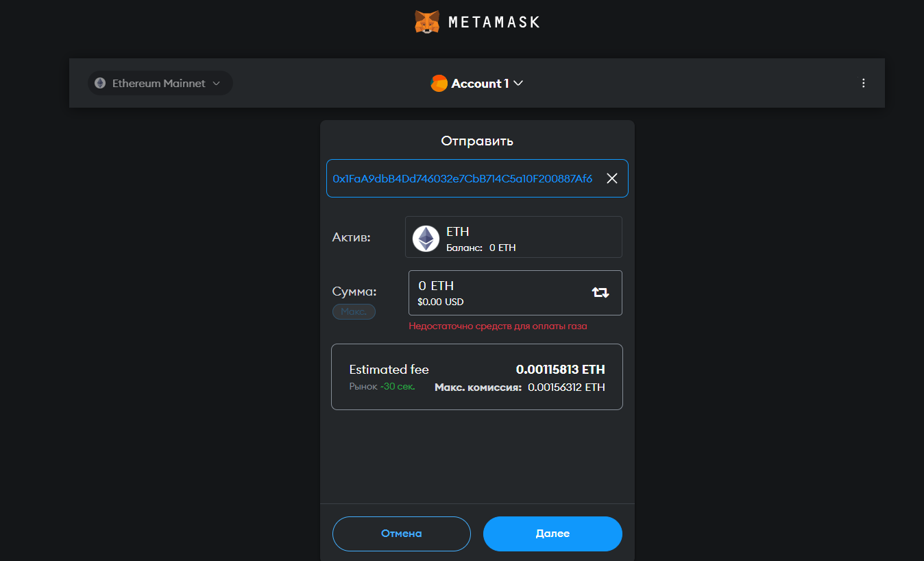The image size is (924, 561).
Task: Click the Account 1 avatar icon
Action: point(439,83)
